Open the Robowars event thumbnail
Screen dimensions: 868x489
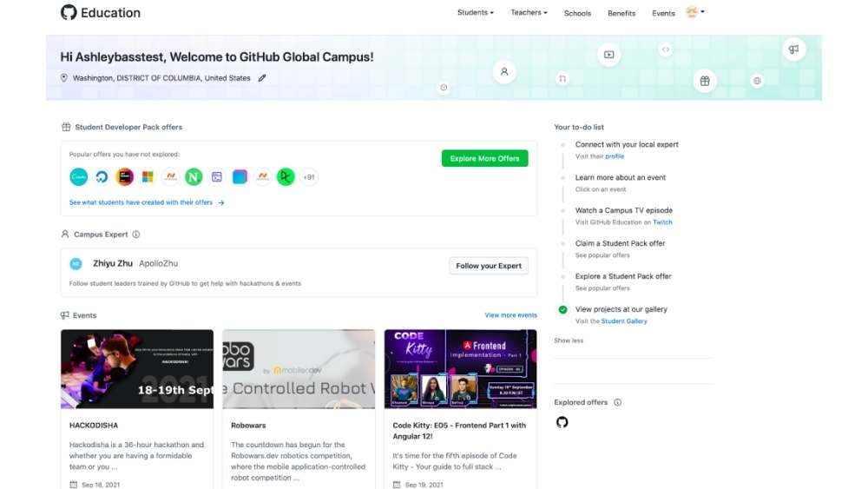point(299,369)
